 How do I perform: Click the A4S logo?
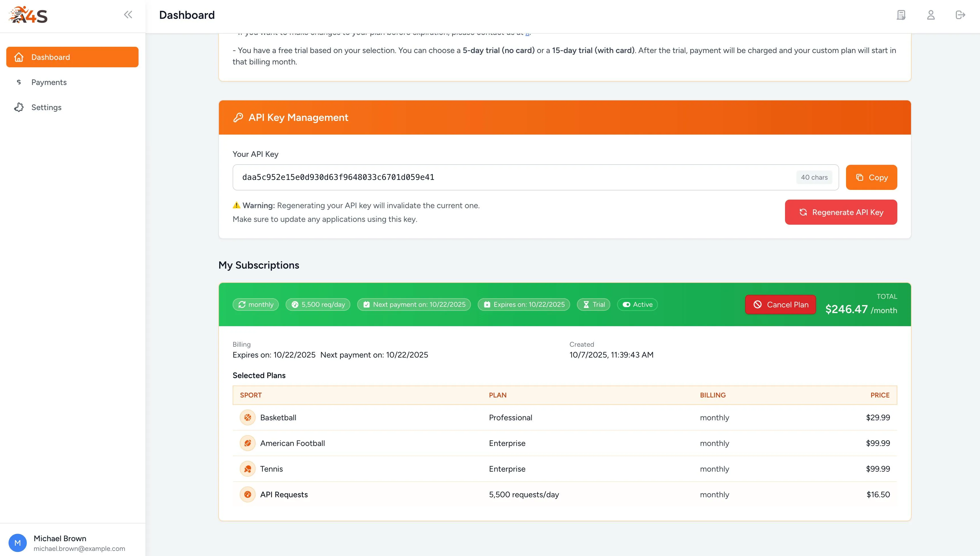coord(28,15)
